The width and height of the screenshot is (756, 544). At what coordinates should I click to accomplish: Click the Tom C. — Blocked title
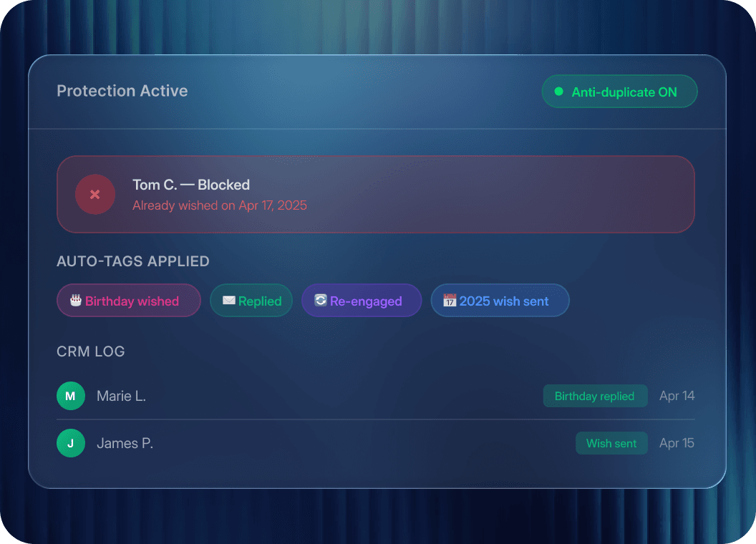click(x=191, y=185)
